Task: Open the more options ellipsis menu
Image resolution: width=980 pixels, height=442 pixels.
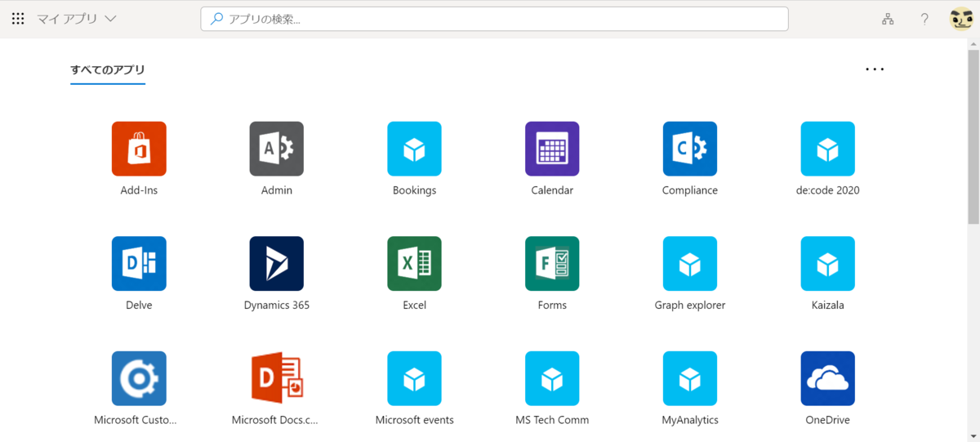Action: (875, 69)
